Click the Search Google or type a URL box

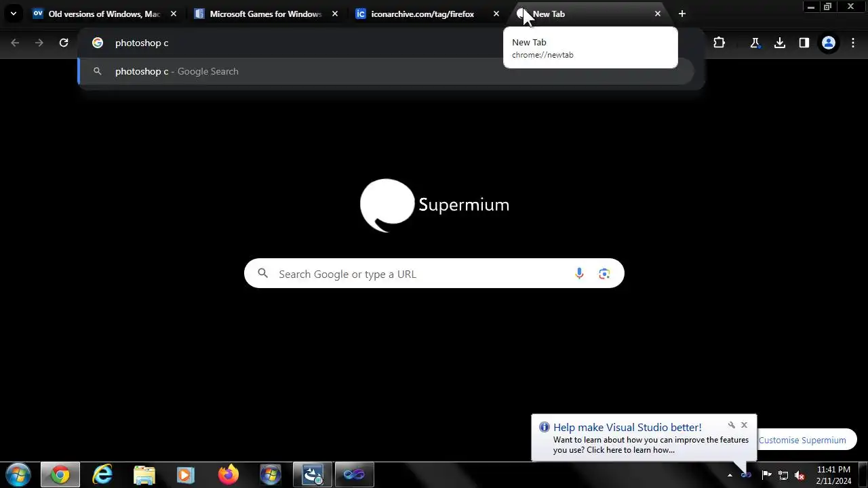tap(434, 274)
